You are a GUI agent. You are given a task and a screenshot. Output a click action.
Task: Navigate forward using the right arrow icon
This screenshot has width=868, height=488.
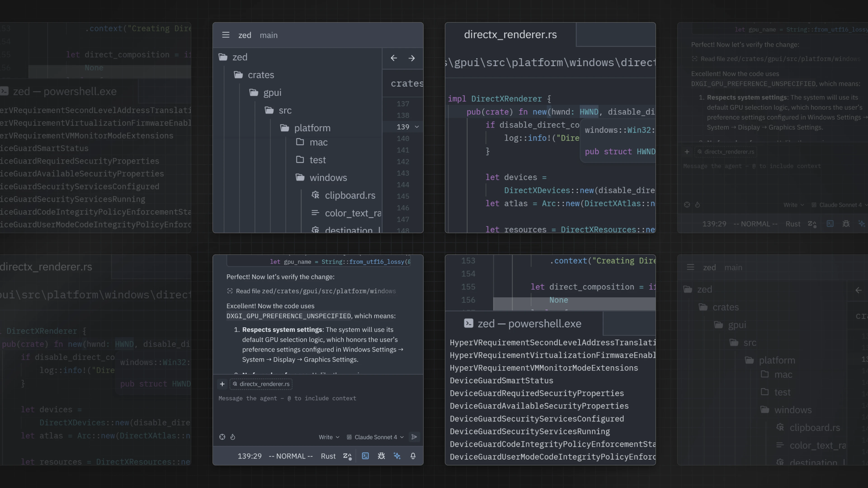(411, 58)
